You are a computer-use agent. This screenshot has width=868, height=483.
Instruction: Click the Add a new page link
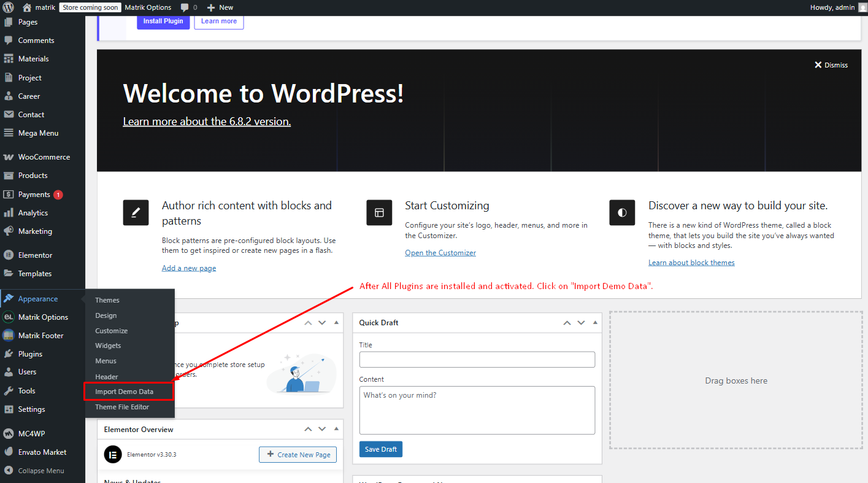(x=189, y=268)
